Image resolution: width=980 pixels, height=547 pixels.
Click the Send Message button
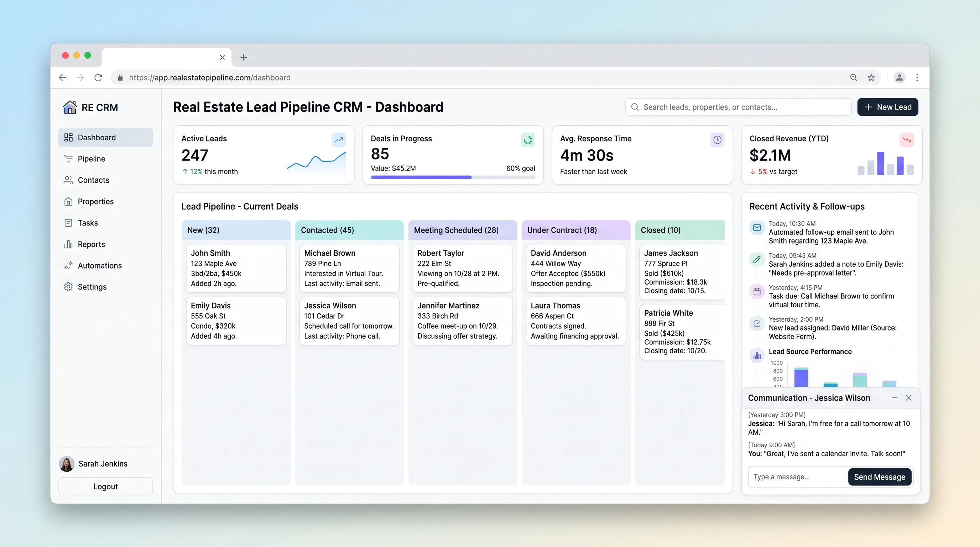[880, 476]
